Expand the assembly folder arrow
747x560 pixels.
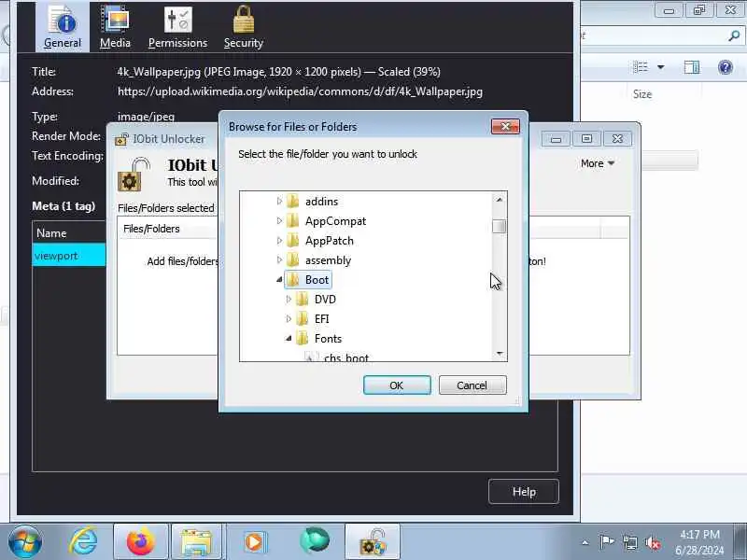coord(279,260)
